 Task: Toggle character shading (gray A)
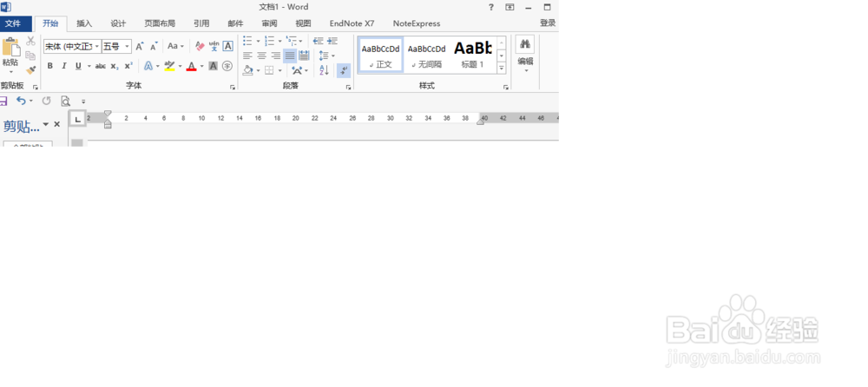214,66
